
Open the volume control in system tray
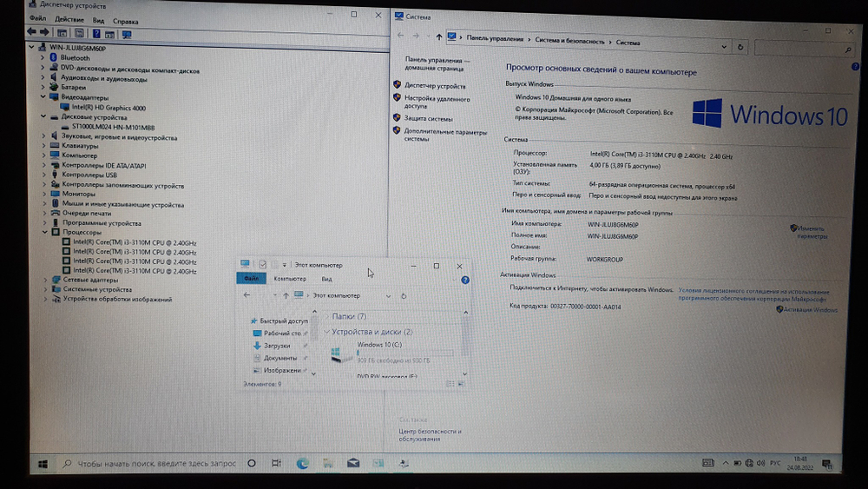tap(760, 463)
